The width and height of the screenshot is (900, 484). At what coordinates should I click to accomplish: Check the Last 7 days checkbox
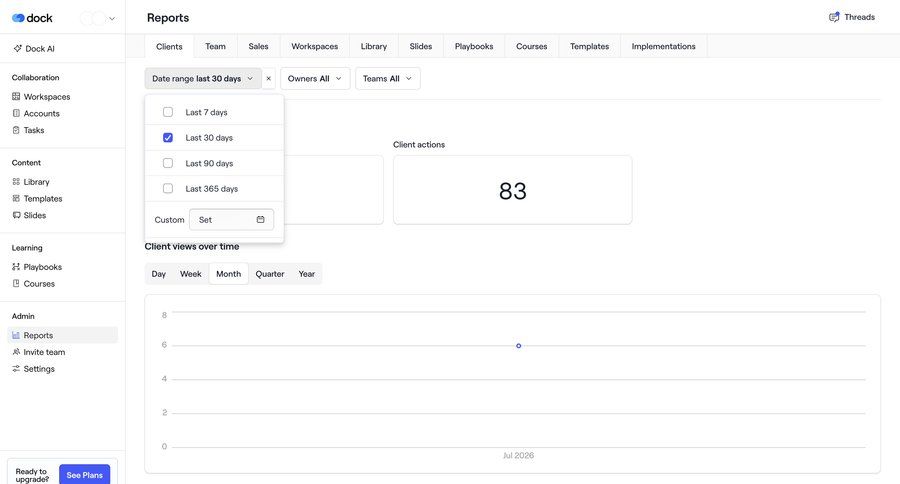click(168, 112)
